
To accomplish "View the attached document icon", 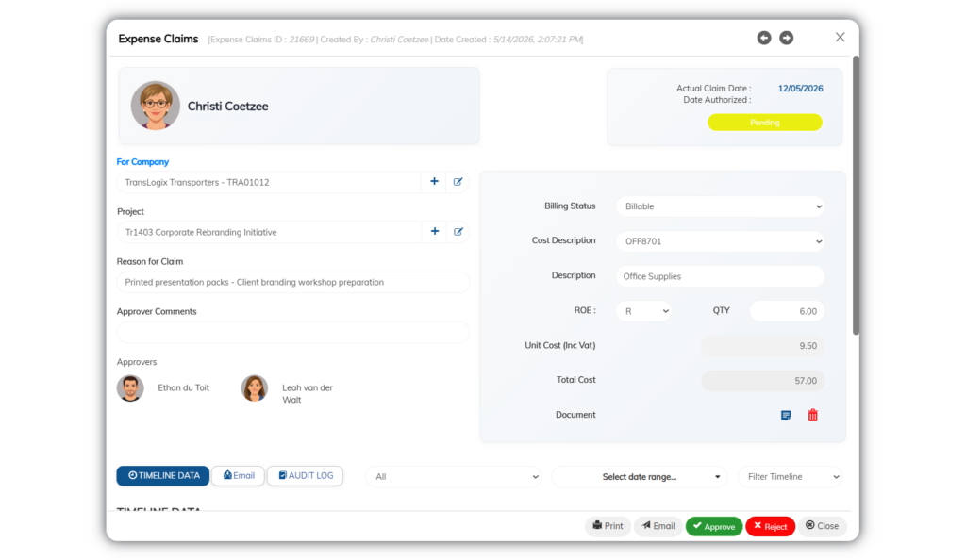I will 786,416.
